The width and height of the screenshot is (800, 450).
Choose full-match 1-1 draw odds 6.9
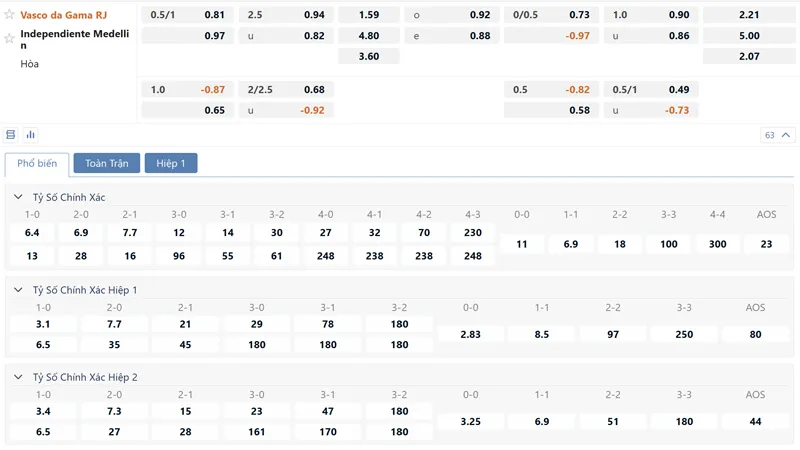571,244
